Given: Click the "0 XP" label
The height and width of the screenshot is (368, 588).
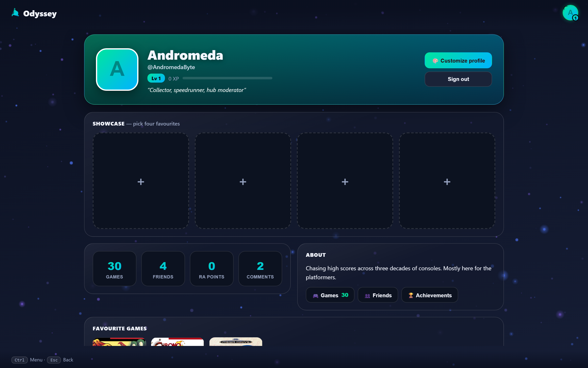Looking at the screenshot, I should pos(174,79).
